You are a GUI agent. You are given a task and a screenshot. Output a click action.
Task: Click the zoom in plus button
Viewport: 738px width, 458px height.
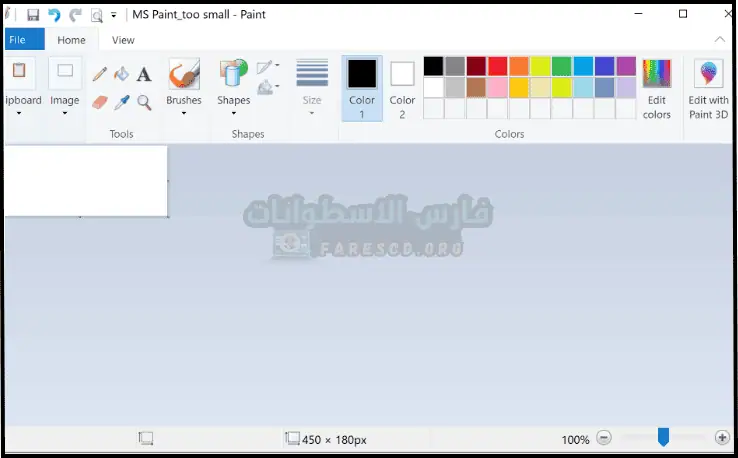pos(722,438)
